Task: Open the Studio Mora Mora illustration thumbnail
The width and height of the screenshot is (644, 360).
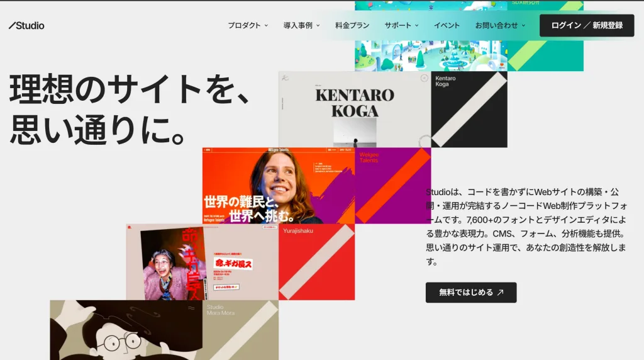Action: pyautogui.click(x=126, y=330)
